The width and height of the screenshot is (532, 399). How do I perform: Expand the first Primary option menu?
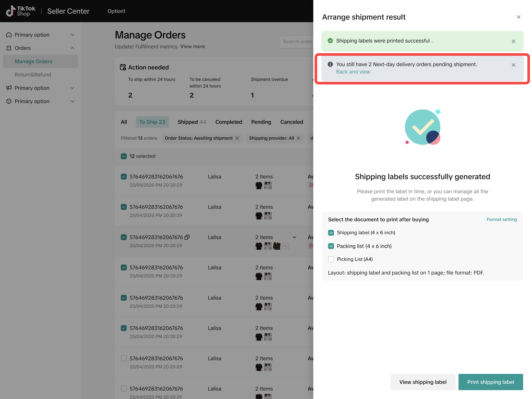click(72, 35)
